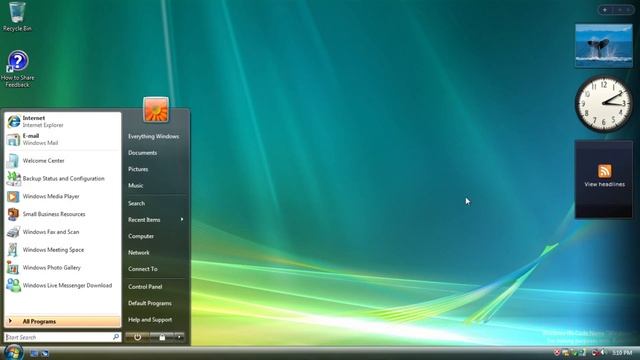640x360 pixels.
Task: Open Pictures from Start menu
Action: (x=138, y=169)
